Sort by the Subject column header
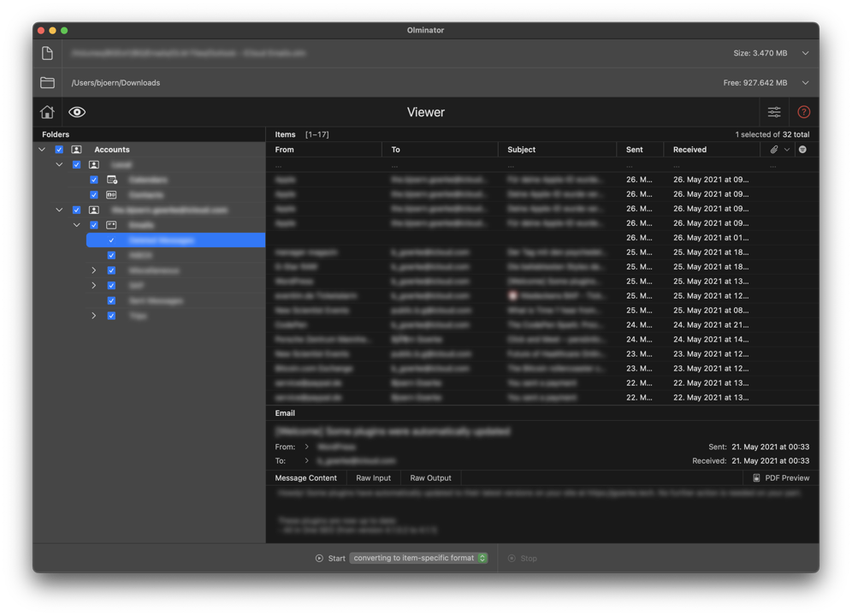852x616 pixels. [558, 150]
